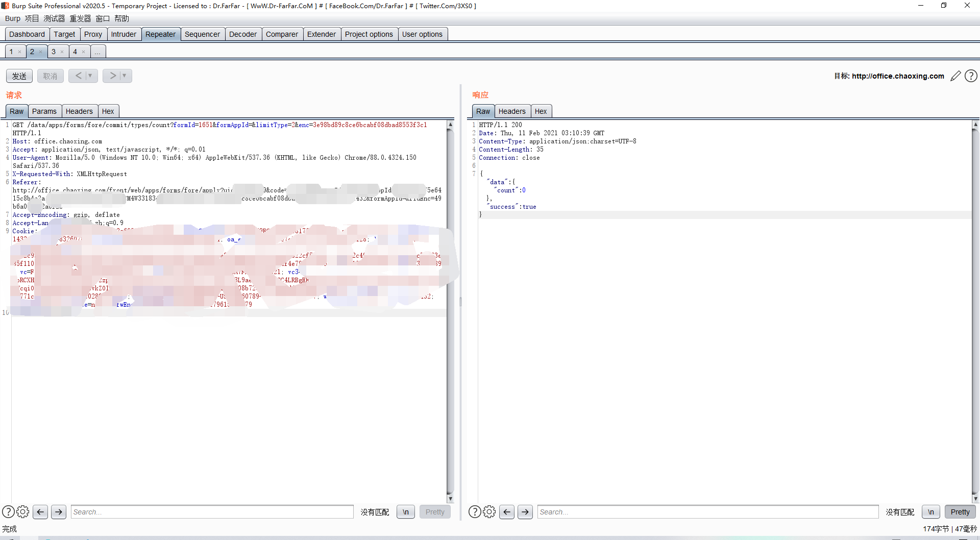Go to next response search match arrow

[x=525, y=511]
